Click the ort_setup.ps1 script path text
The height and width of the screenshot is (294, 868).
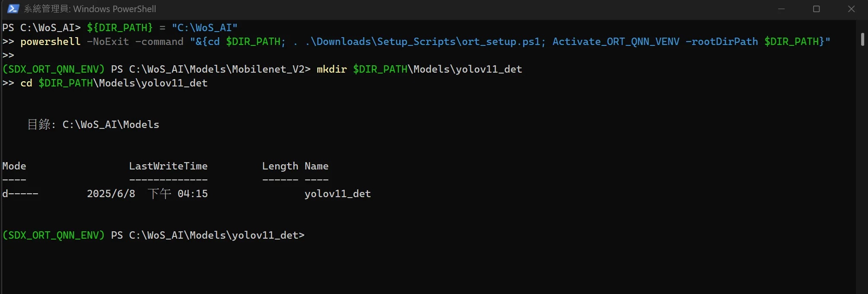[425, 42]
